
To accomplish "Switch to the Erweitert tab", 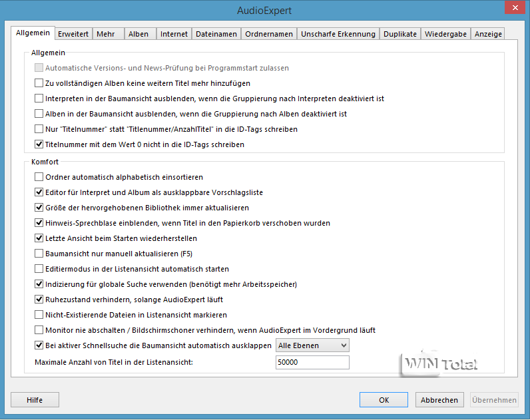I will 73,34.
